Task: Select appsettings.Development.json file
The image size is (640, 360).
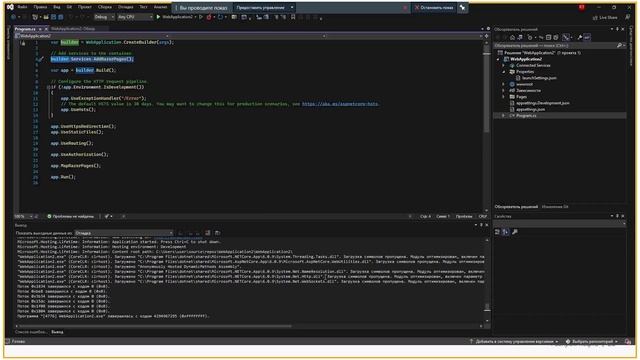Action: pyautogui.click(x=542, y=103)
